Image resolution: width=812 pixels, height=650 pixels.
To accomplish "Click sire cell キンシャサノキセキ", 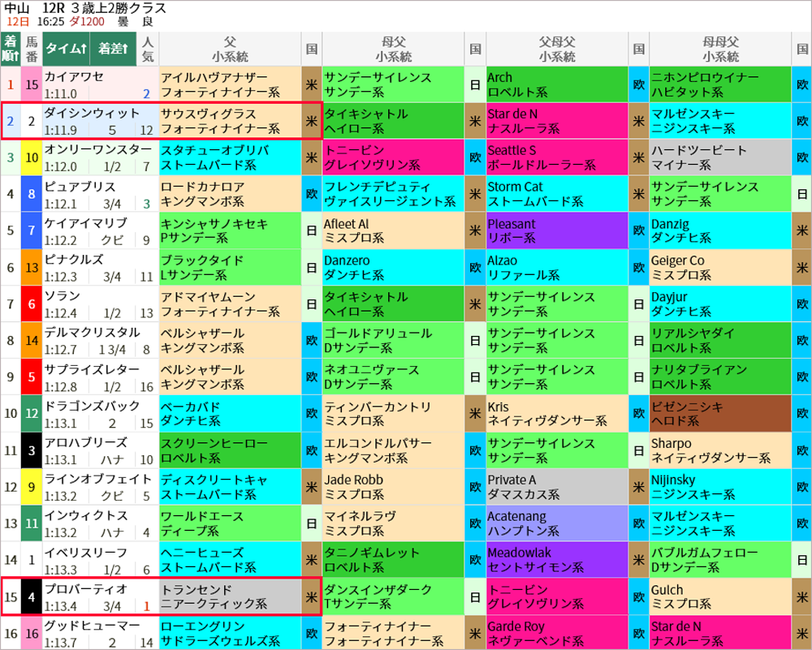I will (230, 230).
